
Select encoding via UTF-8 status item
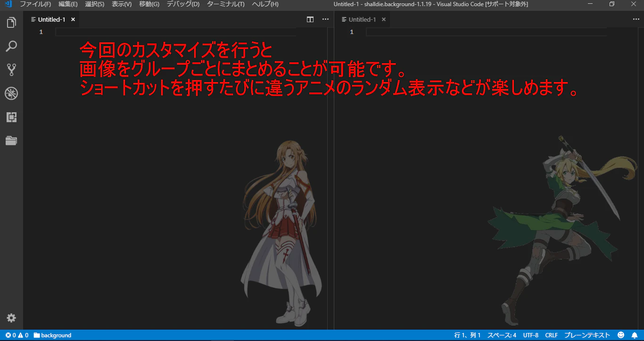point(530,335)
